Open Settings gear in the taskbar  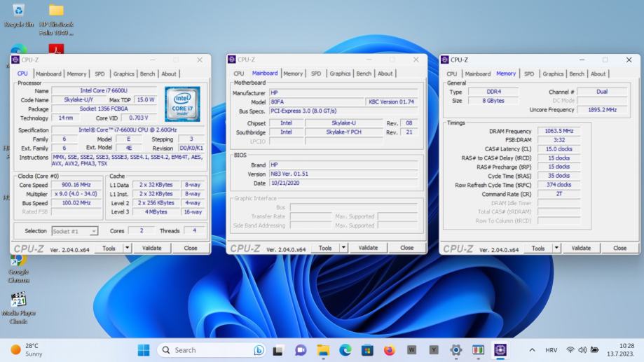coord(456,350)
